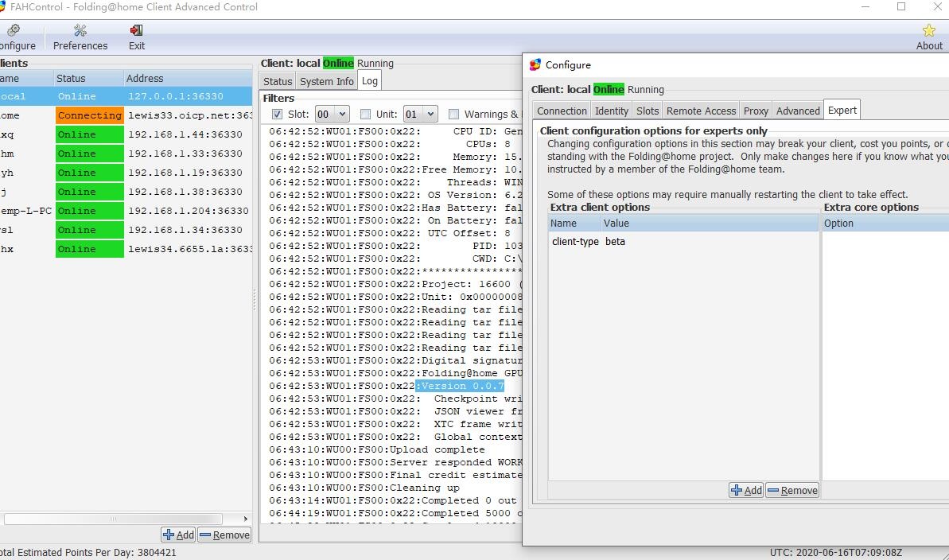Open the Slot 00 dropdown

tap(333, 114)
